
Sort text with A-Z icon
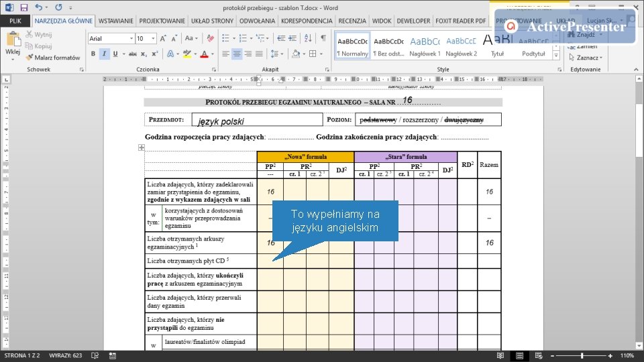tap(308, 38)
